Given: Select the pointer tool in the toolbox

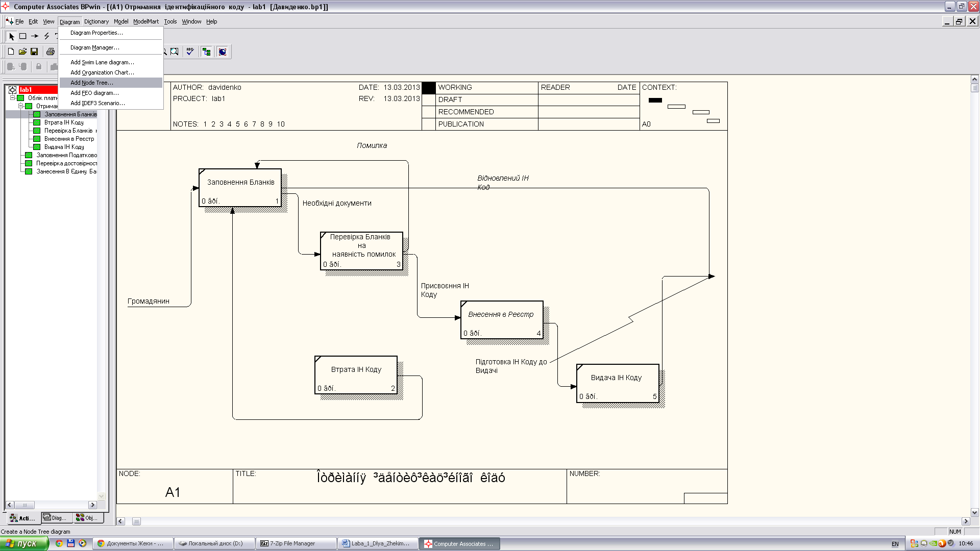Looking at the screenshot, I should pos(11,36).
